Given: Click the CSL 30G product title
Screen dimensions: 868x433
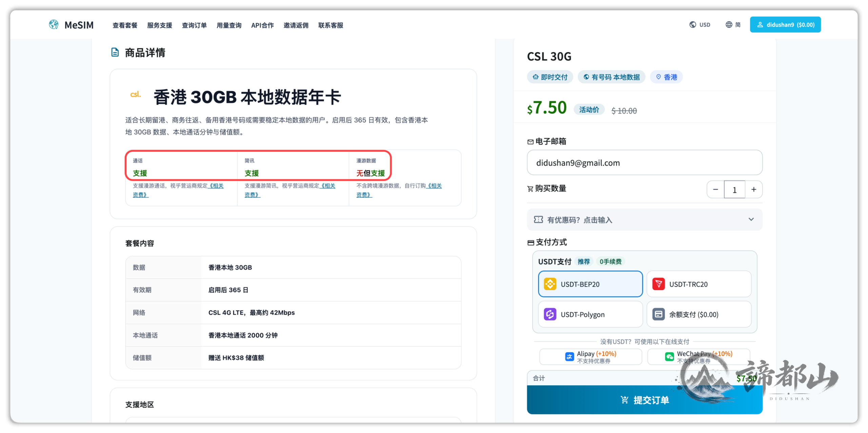Looking at the screenshot, I should (x=549, y=56).
